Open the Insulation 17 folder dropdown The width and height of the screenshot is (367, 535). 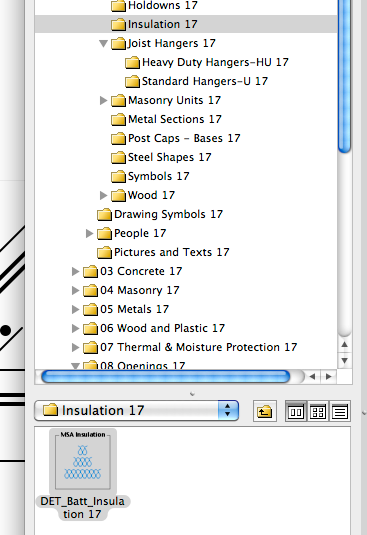click(x=136, y=410)
